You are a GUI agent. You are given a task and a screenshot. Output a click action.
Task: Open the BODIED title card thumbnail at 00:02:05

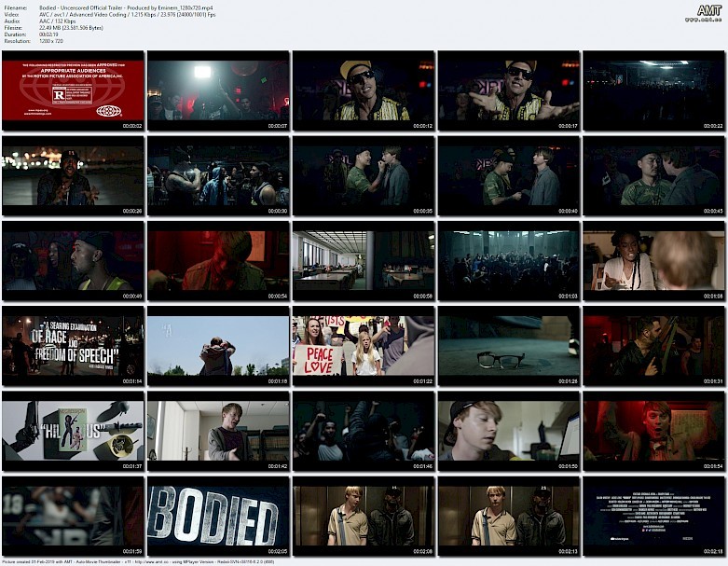218,517
